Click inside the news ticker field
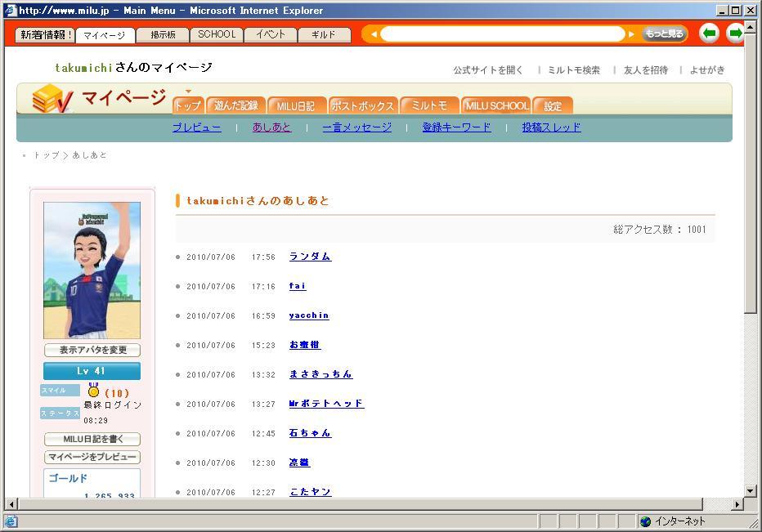Image resolution: width=762 pixels, height=532 pixels. point(502,34)
